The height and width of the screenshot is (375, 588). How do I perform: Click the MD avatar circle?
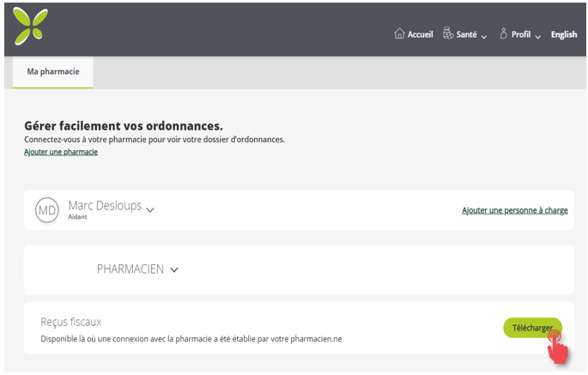click(47, 210)
